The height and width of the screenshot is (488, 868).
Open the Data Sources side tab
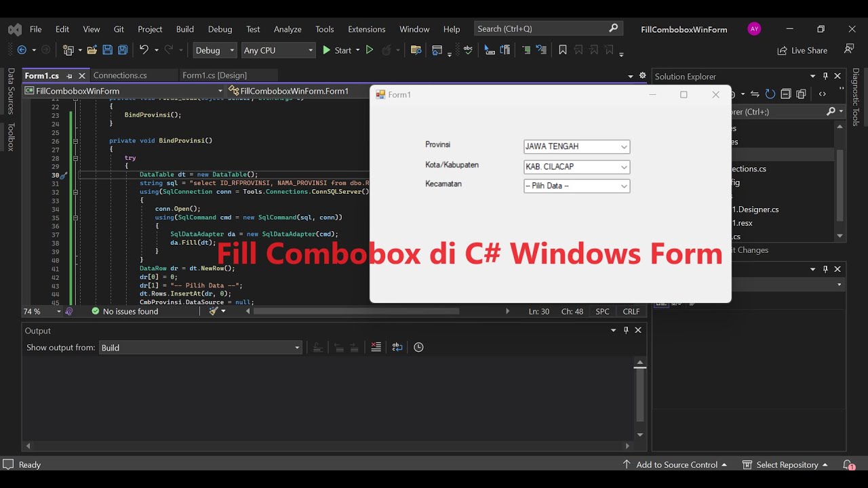tap(11, 91)
